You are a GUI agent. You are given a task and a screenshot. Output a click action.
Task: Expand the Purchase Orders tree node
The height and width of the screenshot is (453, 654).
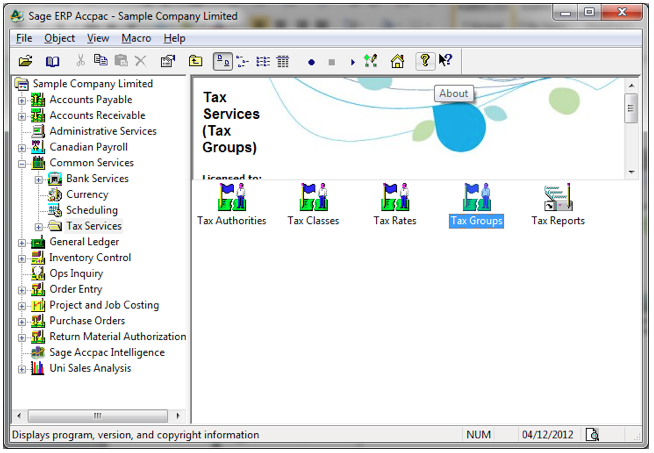point(22,322)
